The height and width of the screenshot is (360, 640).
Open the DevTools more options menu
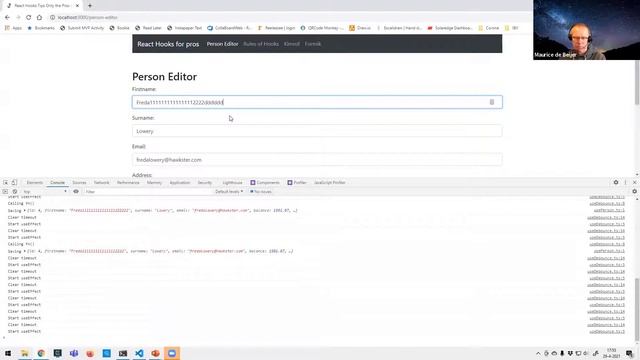(625, 182)
